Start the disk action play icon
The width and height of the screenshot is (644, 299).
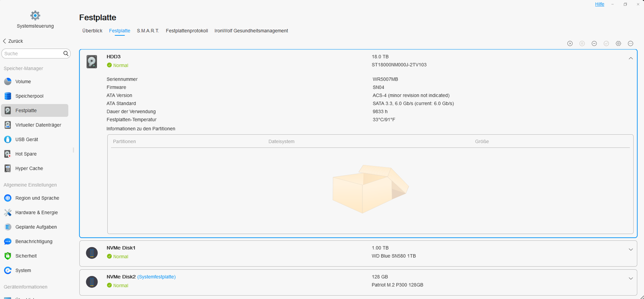click(x=570, y=44)
